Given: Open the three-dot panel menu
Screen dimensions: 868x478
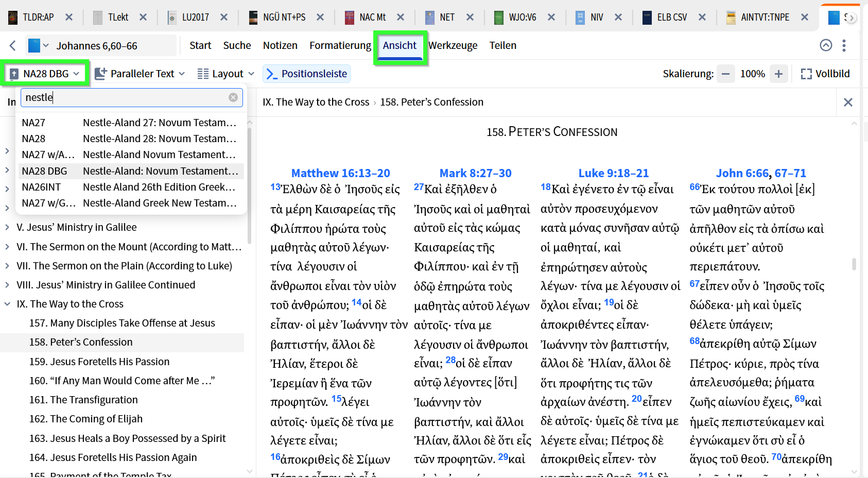Looking at the screenshot, I should (844, 45).
